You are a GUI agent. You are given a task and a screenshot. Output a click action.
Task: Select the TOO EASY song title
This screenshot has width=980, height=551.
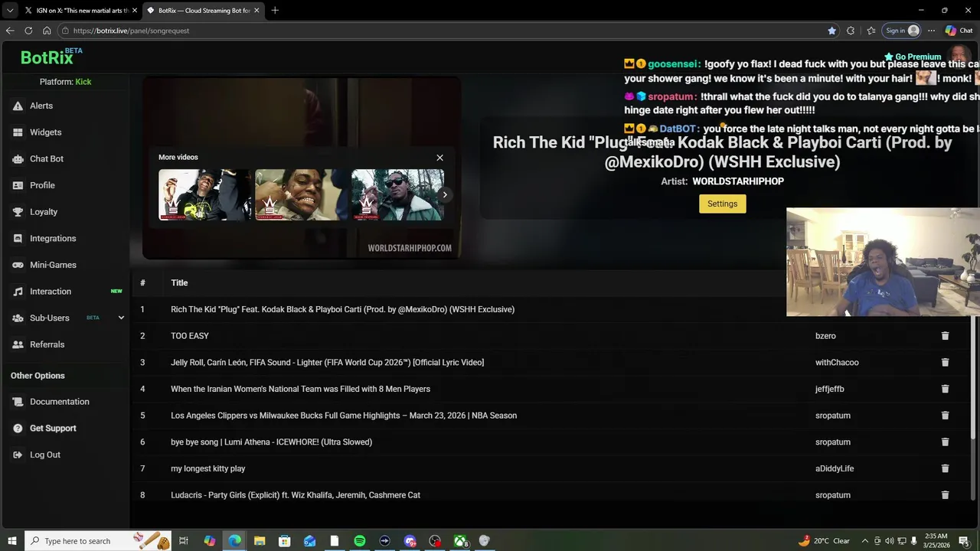(x=190, y=336)
